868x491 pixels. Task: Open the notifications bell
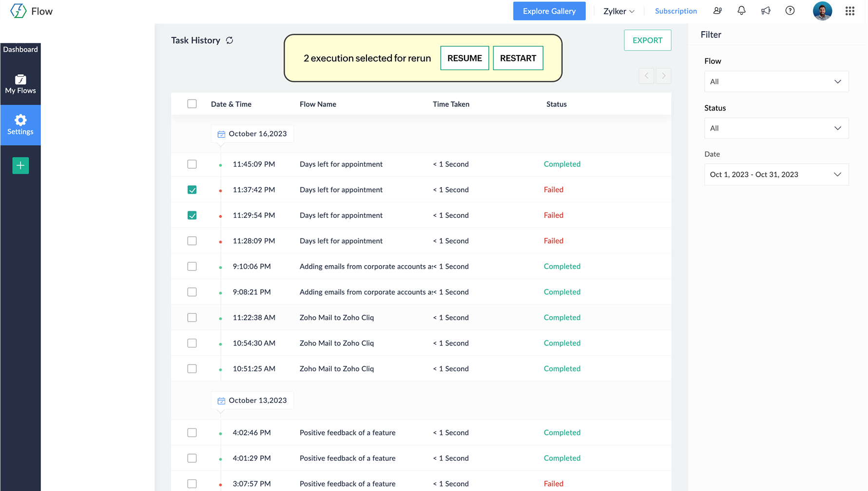pos(741,11)
